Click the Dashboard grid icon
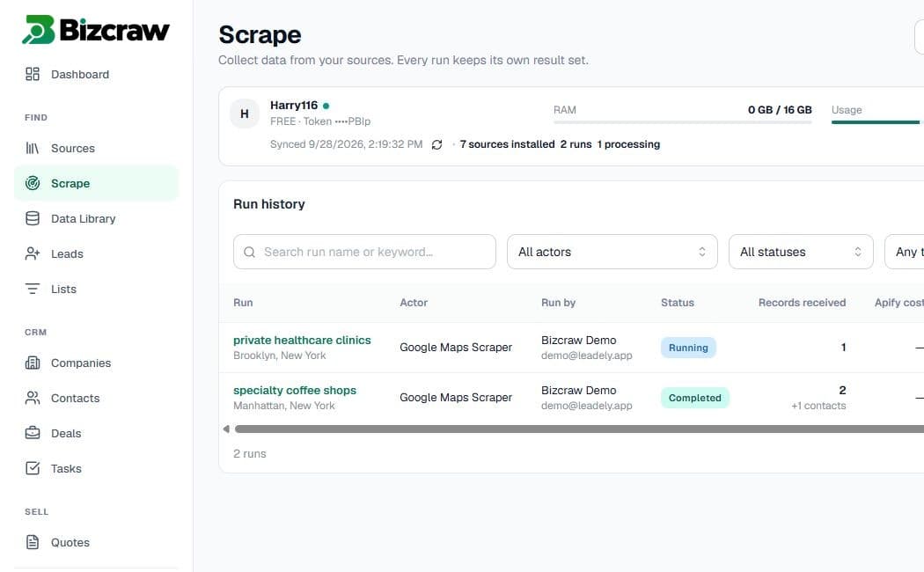924x572 pixels. coord(33,74)
